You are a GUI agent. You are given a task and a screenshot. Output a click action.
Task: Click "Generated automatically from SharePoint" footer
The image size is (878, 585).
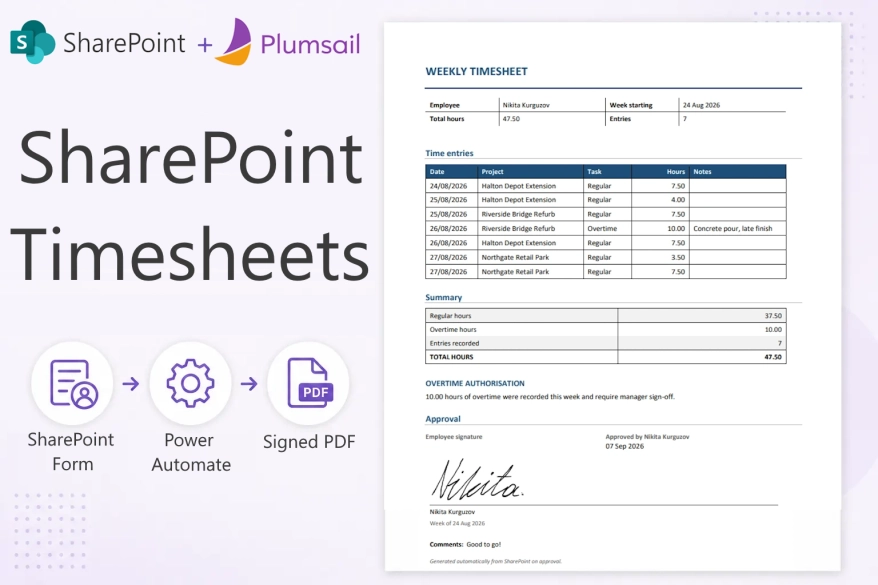pos(495,561)
